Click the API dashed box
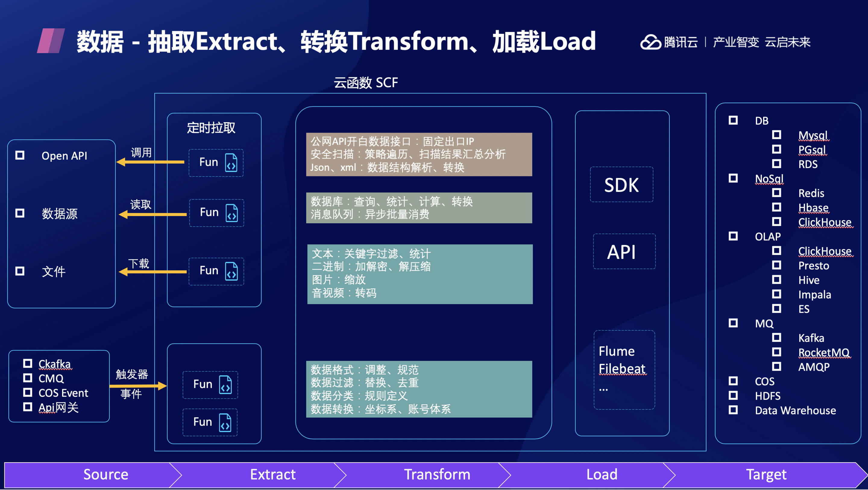The height and width of the screenshot is (490, 868). coord(624,252)
